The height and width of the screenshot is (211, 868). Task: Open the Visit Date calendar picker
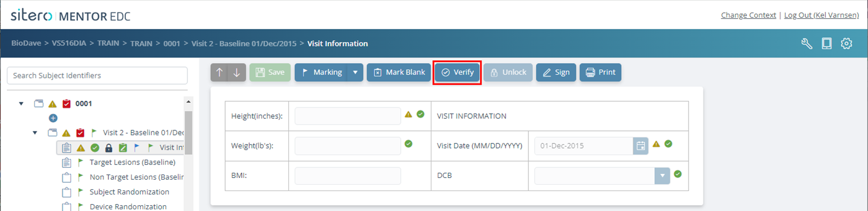pyautogui.click(x=641, y=146)
